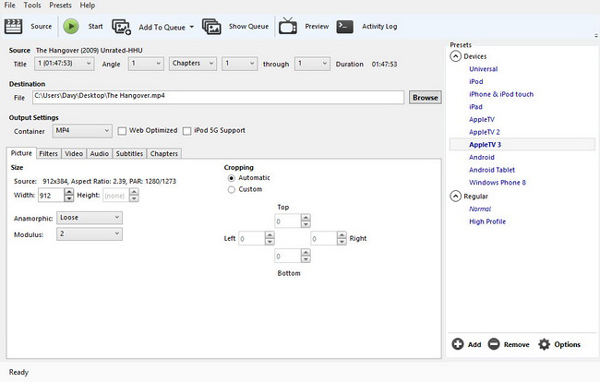Click the Source clapperboard icon
Viewport: 600px width, 382px height.
13,26
